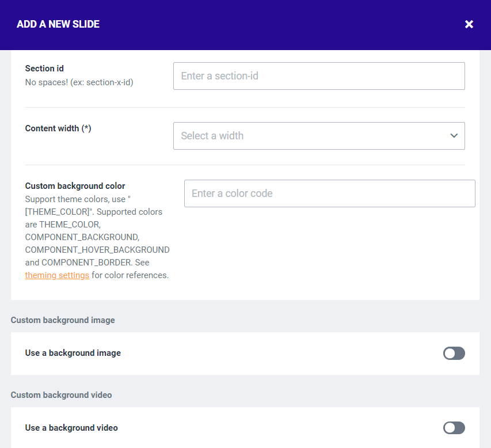
Task: Click the "Custom background color" label
Action: pos(75,186)
